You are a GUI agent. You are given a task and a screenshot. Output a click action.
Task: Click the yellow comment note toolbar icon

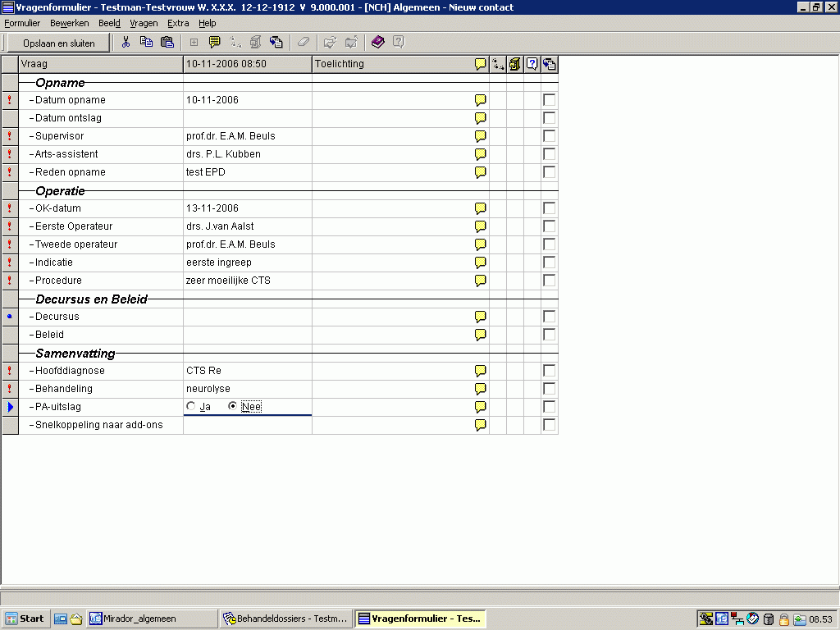click(x=215, y=43)
